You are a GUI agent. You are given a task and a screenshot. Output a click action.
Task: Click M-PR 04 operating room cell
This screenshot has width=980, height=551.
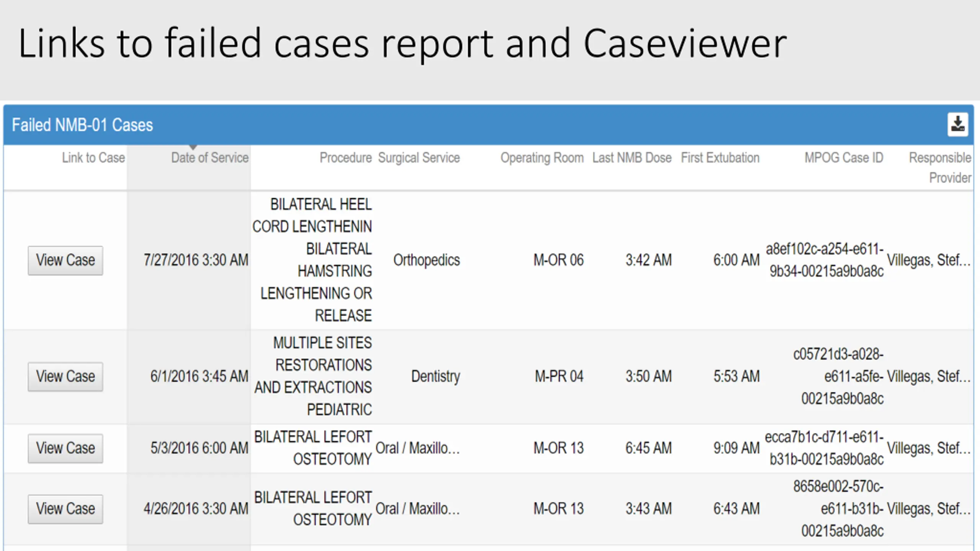click(559, 377)
